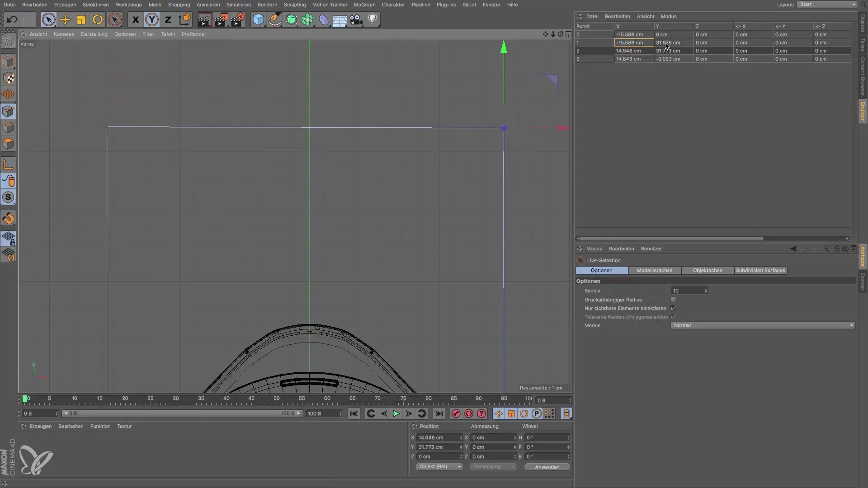Open the viewport Kameras menu
The image size is (868, 488).
[64, 34]
